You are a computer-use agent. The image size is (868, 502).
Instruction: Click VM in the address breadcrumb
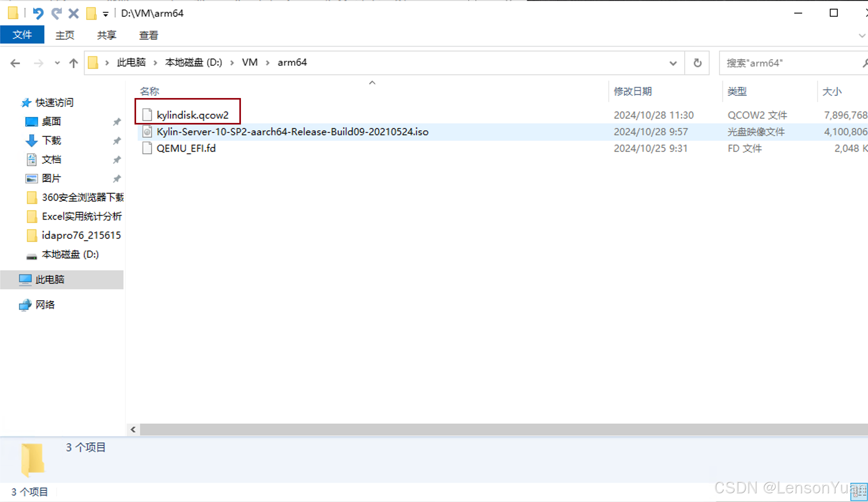pyautogui.click(x=250, y=62)
